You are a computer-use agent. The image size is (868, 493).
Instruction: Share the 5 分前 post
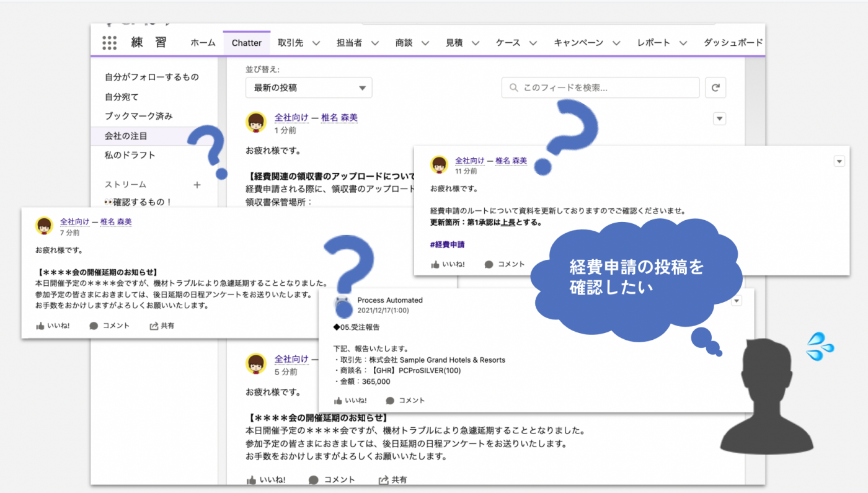[393, 479]
